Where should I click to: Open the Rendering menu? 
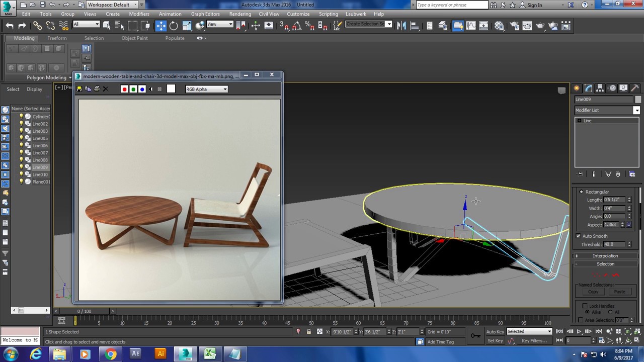click(x=240, y=14)
